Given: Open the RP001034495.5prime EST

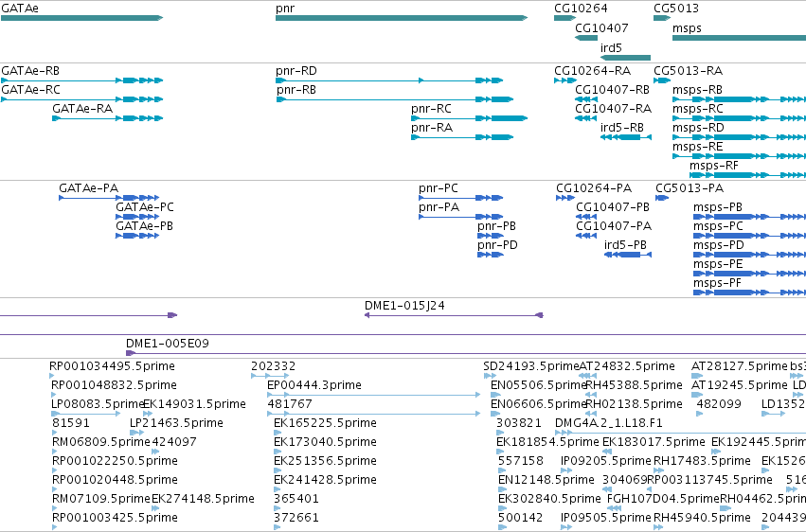Looking at the screenshot, I should pos(51,377).
